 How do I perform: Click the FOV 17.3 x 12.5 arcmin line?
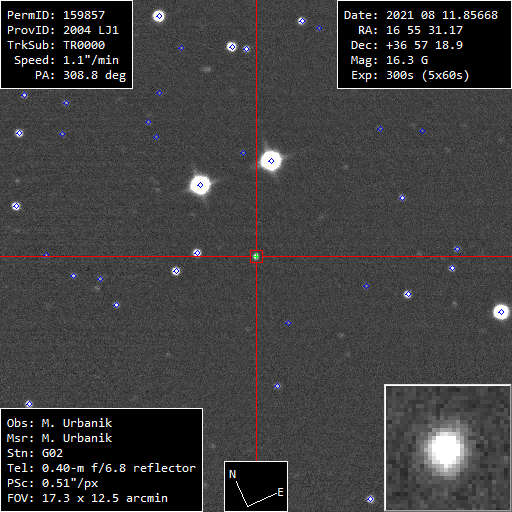tap(87, 498)
